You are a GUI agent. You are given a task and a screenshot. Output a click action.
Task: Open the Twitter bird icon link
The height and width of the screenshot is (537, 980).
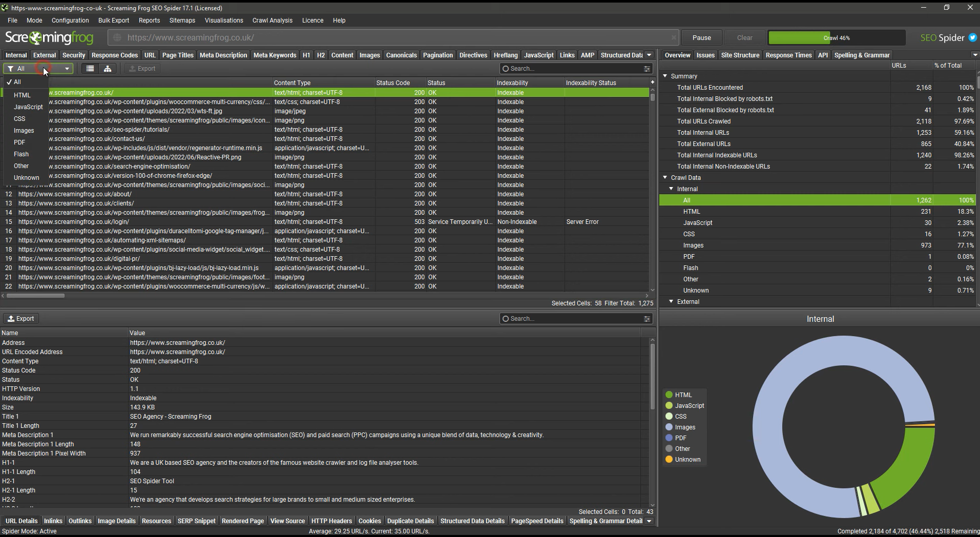972,37
